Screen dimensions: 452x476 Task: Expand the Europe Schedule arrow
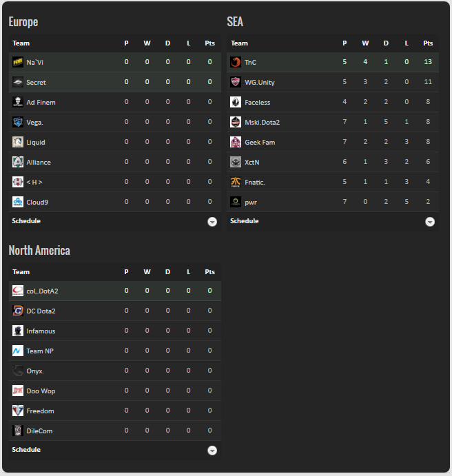(212, 222)
